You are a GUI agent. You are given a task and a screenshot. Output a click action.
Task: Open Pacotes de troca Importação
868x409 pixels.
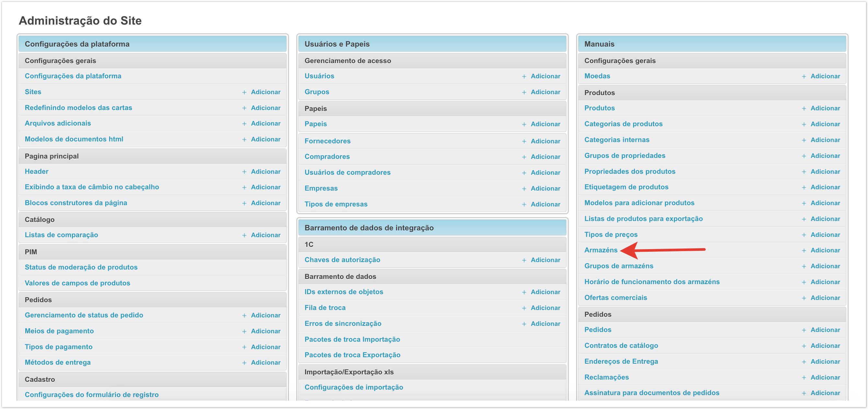pyautogui.click(x=352, y=339)
